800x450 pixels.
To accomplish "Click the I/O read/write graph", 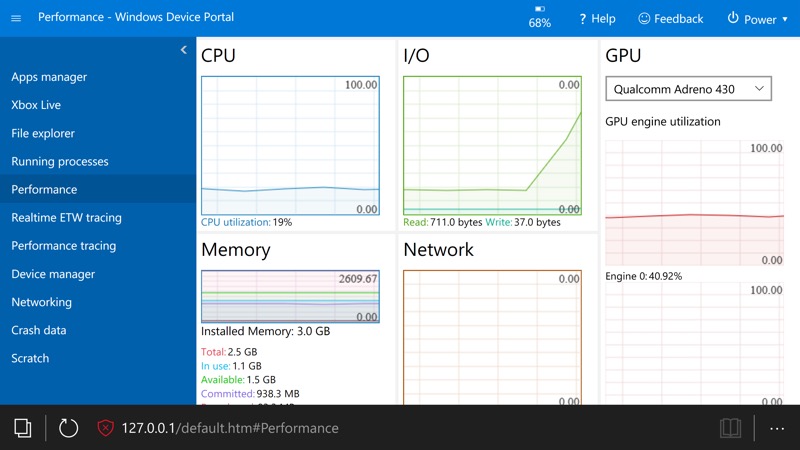I will (492, 145).
